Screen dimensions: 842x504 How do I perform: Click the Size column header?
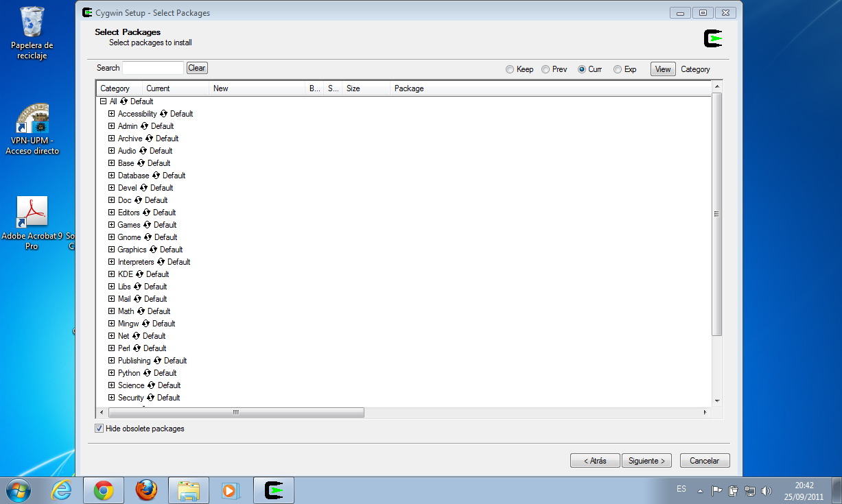point(366,88)
